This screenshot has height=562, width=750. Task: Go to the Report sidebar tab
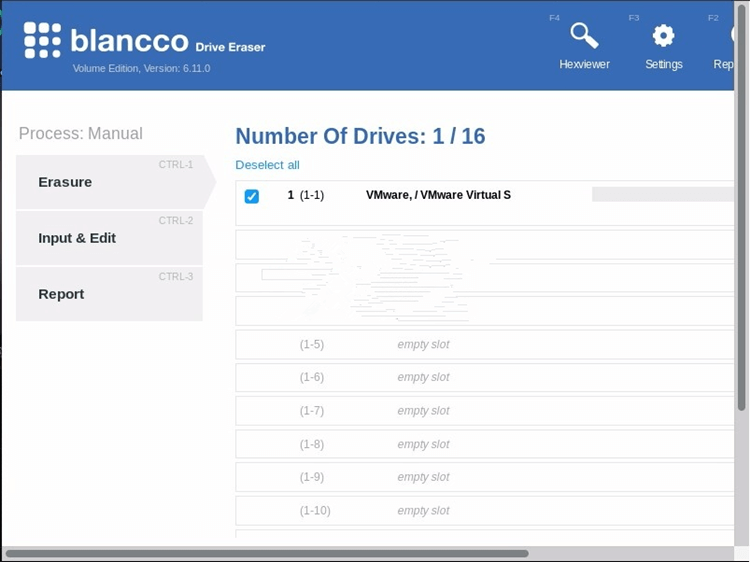pos(110,294)
